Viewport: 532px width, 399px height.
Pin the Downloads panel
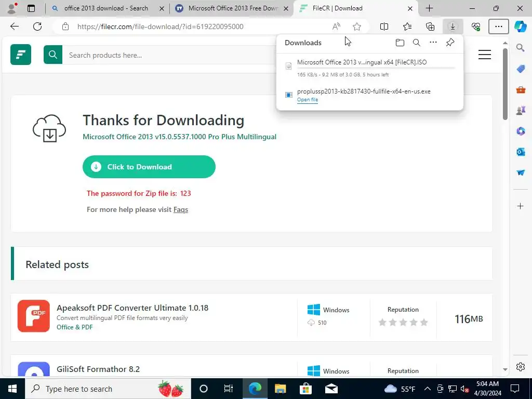tap(450, 43)
